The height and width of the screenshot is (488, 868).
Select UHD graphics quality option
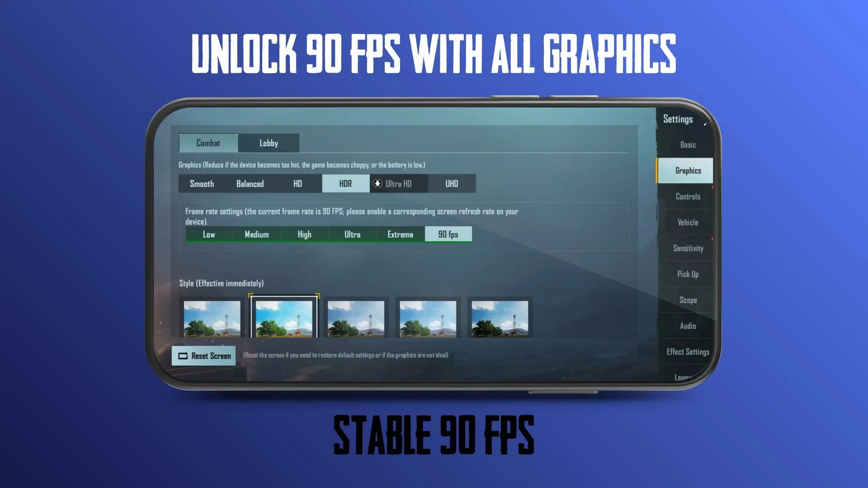point(451,183)
